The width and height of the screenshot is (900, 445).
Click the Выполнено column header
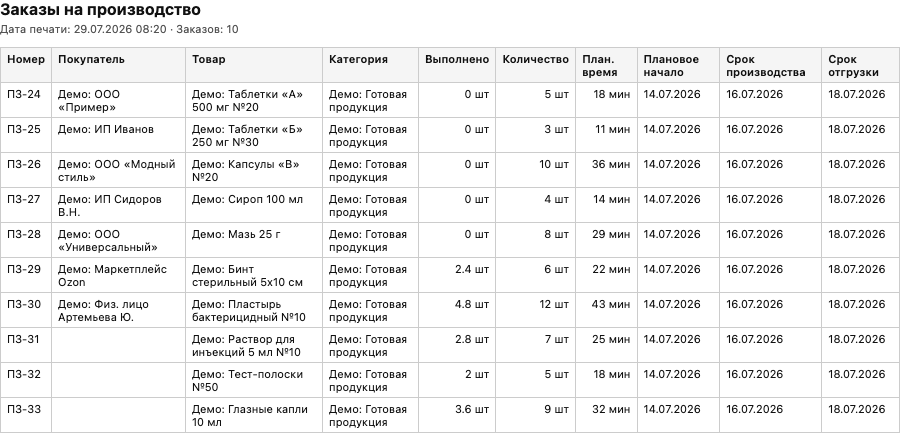[x=457, y=60]
